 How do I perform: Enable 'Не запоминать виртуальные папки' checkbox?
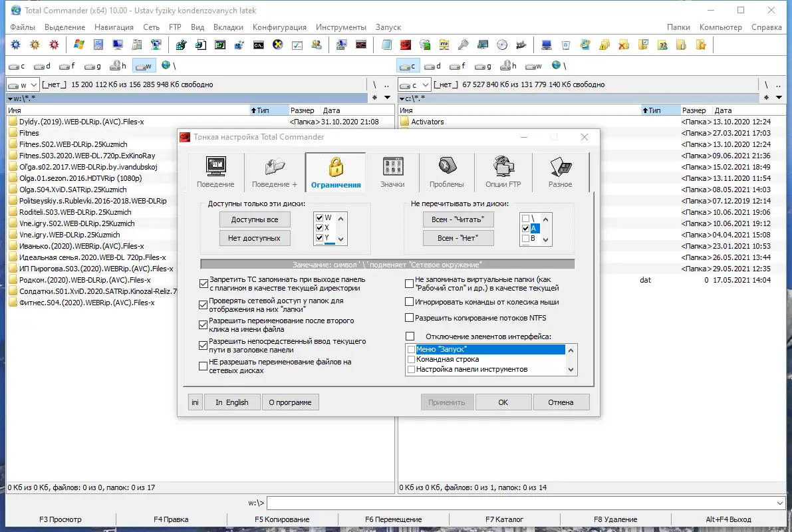[410, 284]
